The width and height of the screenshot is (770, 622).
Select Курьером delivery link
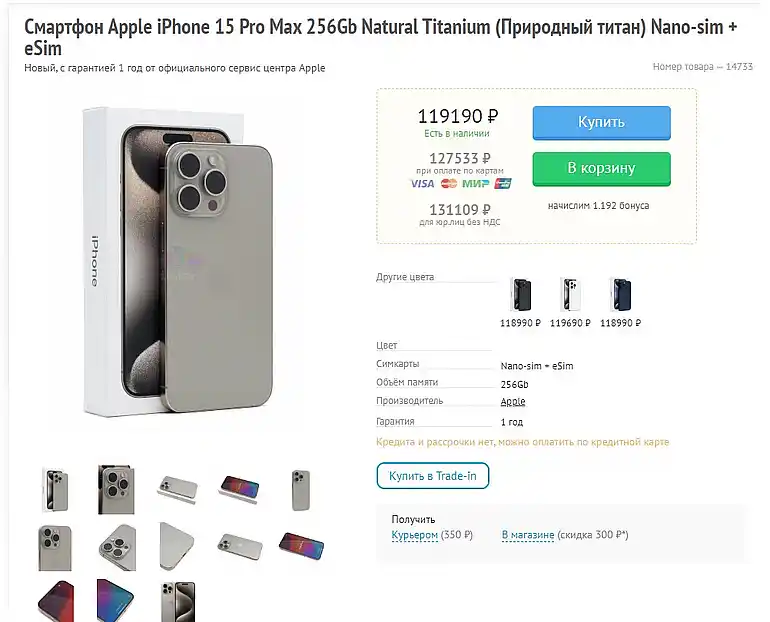click(414, 536)
